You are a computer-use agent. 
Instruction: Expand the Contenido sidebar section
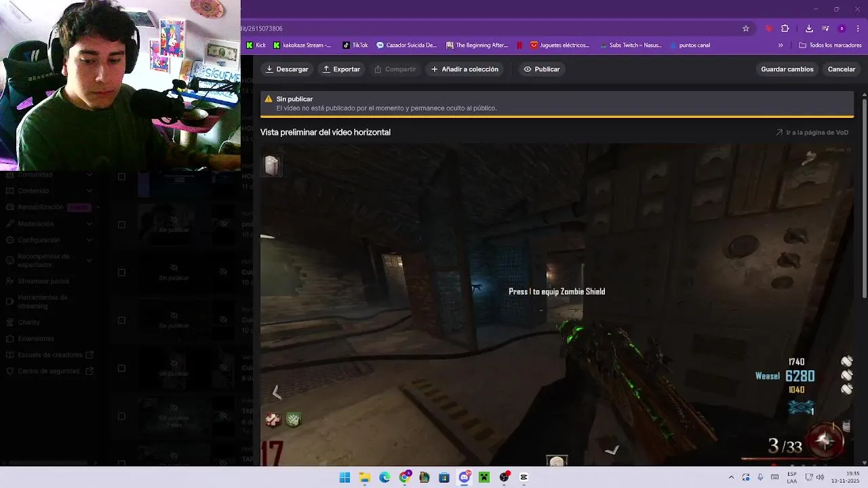pos(49,191)
